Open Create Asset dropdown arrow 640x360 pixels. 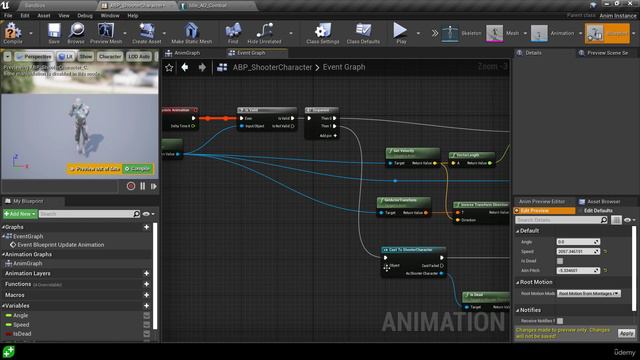tap(164, 33)
